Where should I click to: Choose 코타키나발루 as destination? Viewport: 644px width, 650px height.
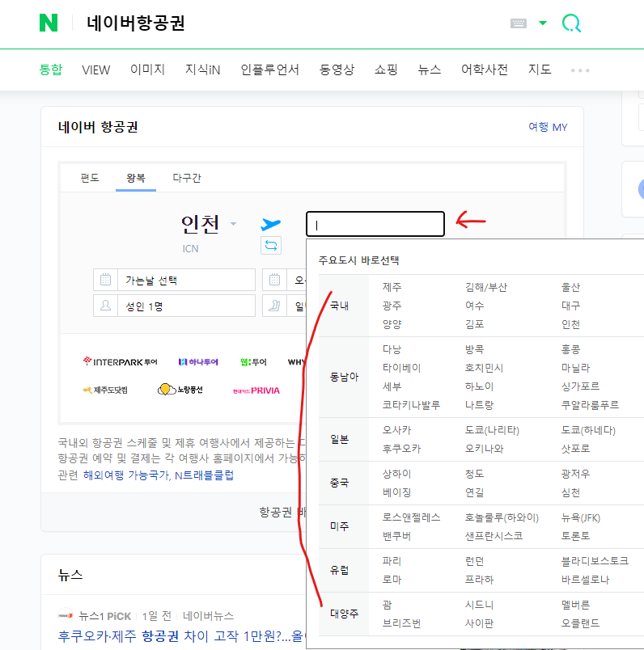(411, 405)
